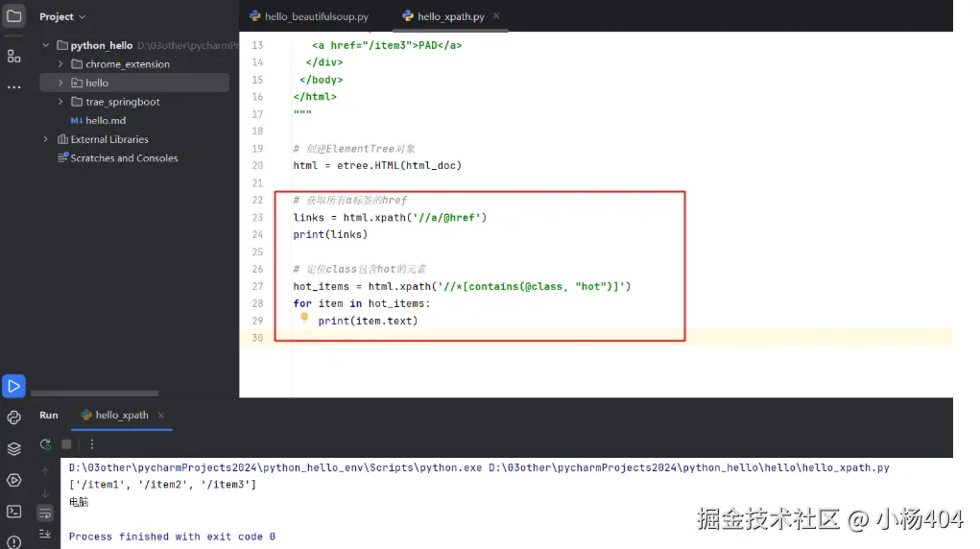Viewport: 980px width, 549px height.
Task: Click the </html> closing tag line
Action: click(x=315, y=96)
